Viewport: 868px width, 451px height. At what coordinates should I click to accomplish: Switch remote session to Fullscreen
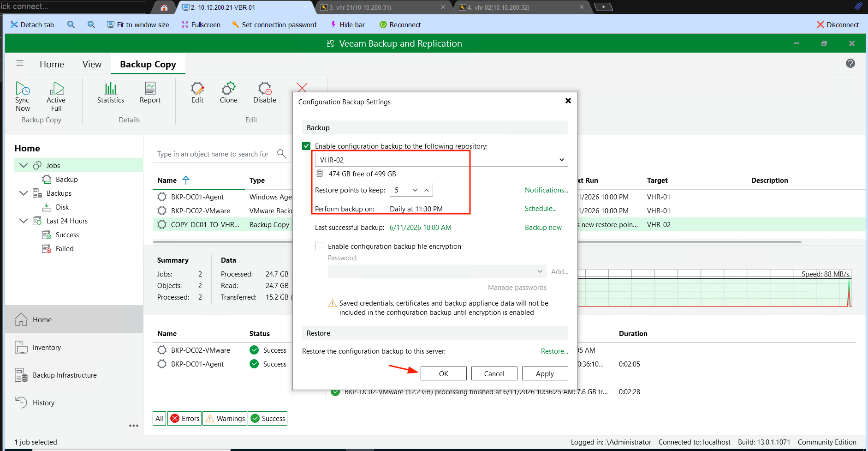click(x=201, y=24)
